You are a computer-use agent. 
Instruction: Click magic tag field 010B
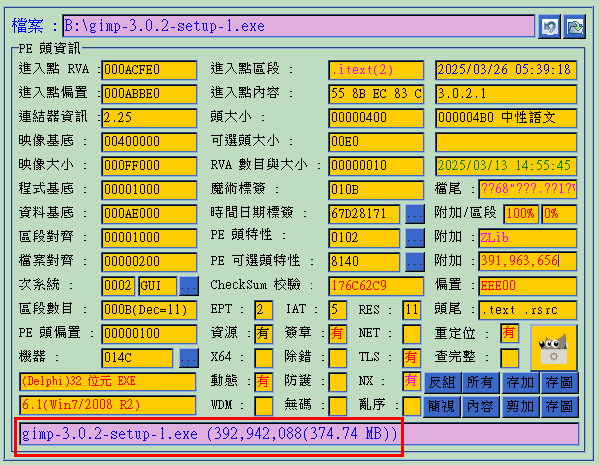click(376, 190)
